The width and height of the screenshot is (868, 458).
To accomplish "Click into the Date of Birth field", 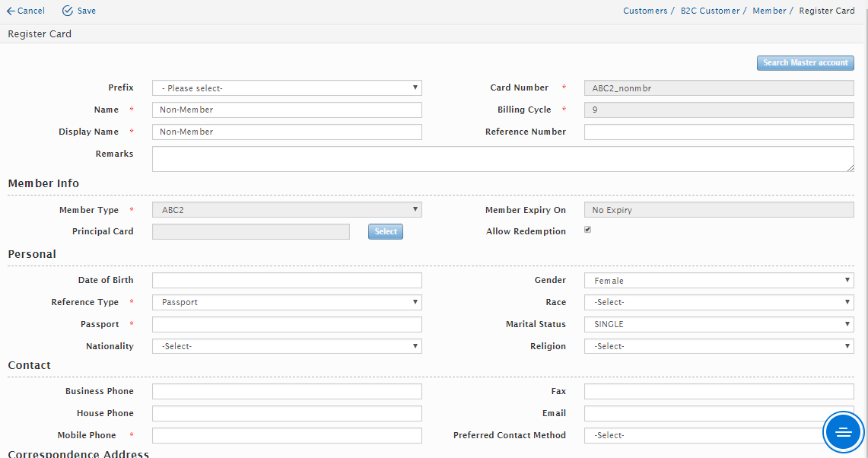I will tap(287, 281).
